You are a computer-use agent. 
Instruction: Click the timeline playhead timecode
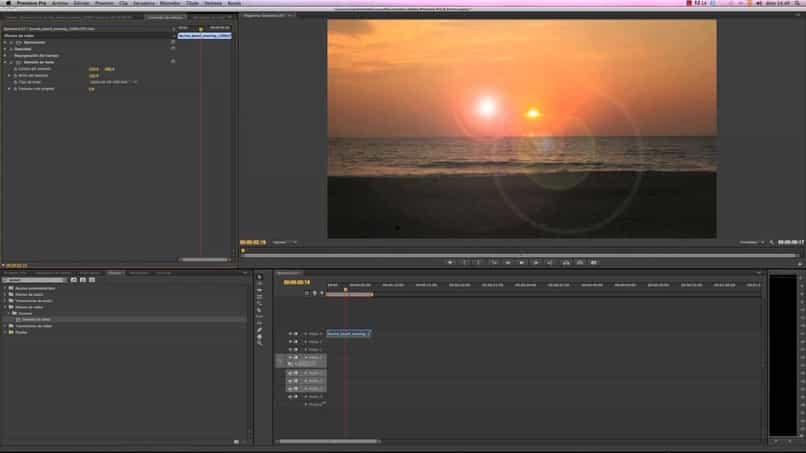(x=297, y=282)
